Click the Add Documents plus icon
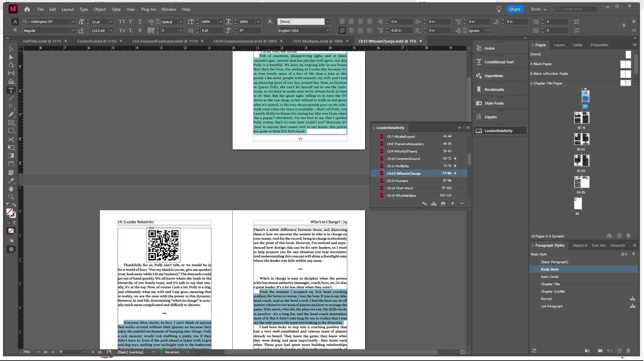The width and height of the screenshot is (644, 361). click(x=452, y=203)
